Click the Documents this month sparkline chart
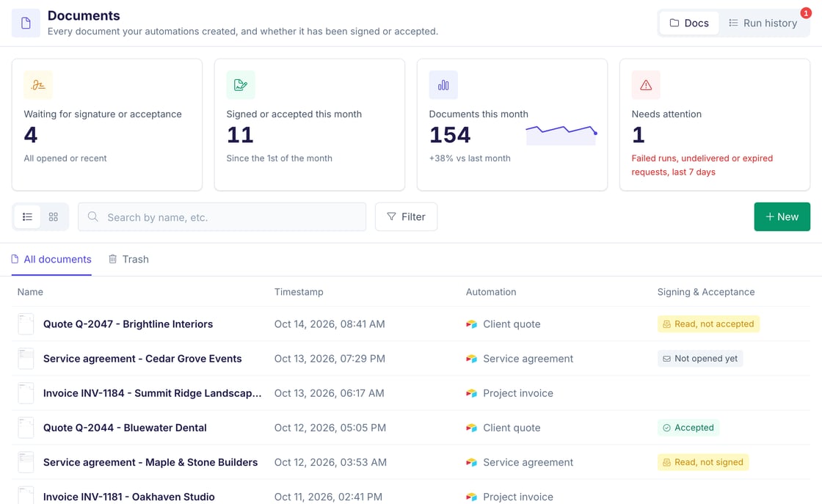The height and width of the screenshot is (504, 822). 561,135
